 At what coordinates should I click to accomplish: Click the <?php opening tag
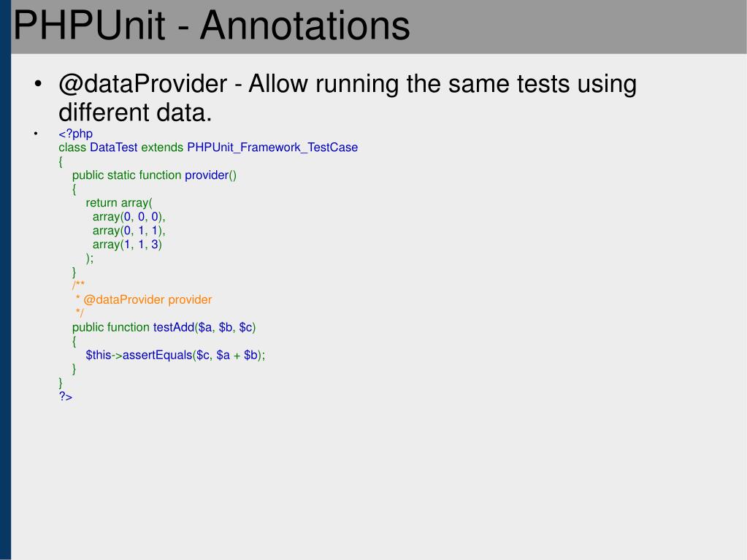pos(75,134)
